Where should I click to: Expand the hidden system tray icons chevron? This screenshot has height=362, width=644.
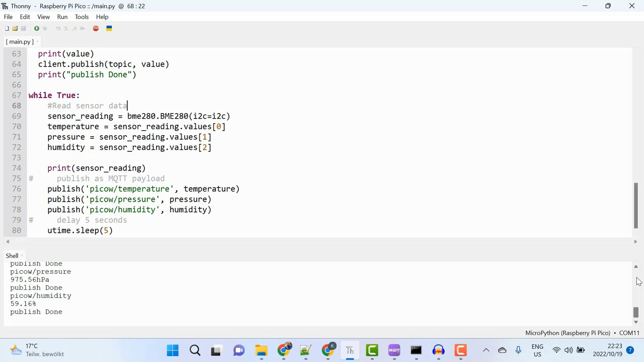click(x=486, y=350)
